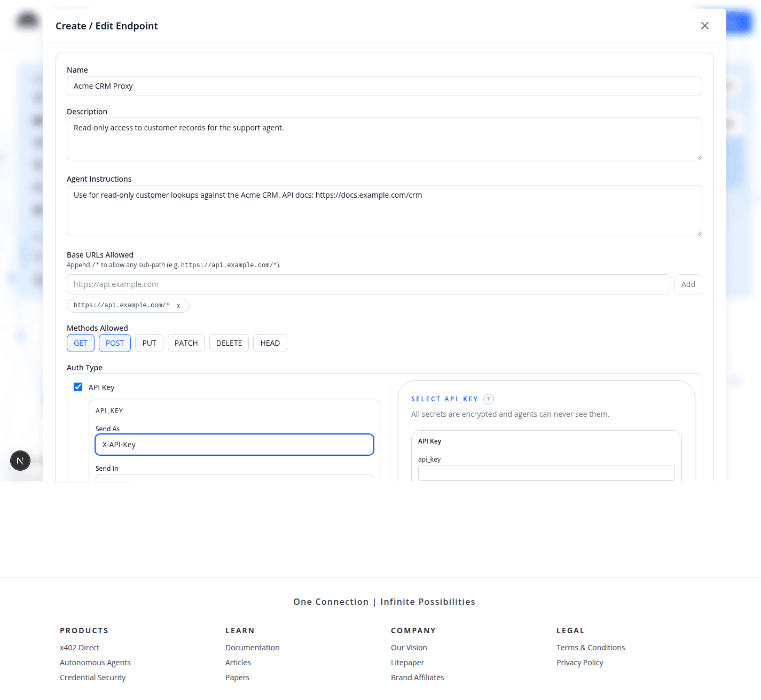Open the Next.js dev tools badge
The height and width of the screenshot is (700, 761).
pos(20,461)
